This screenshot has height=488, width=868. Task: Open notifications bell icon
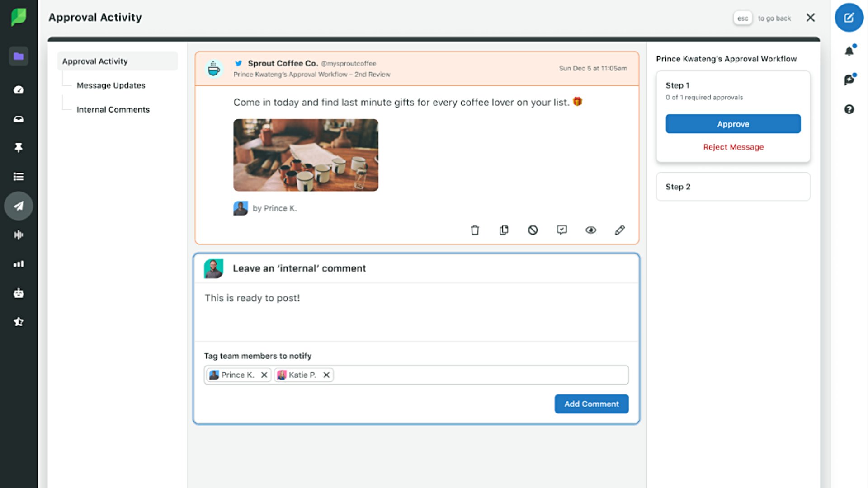849,51
